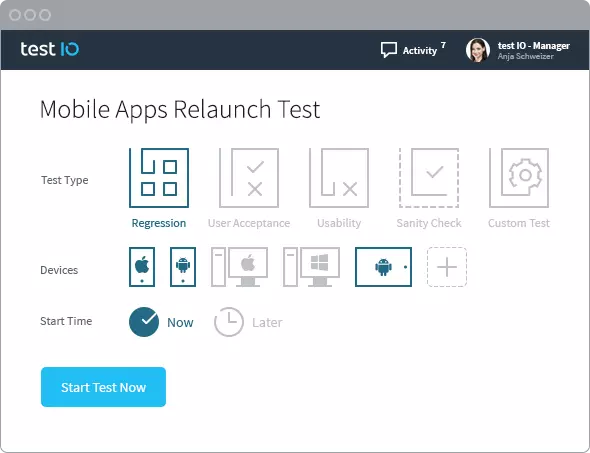The width and height of the screenshot is (590, 453).
Task: Select the Regression test type icon
Action: pos(159,178)
